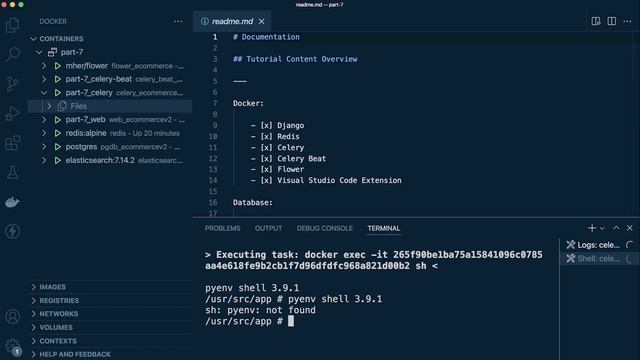640x360 pixels.
Task: Create a new terminal with plus icon
Action: click(592, 228)
